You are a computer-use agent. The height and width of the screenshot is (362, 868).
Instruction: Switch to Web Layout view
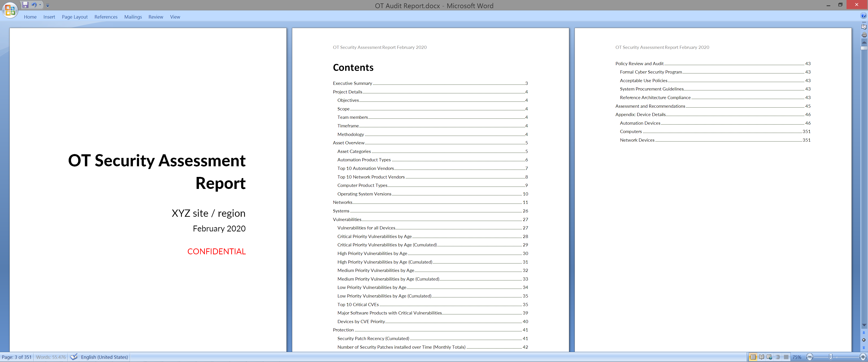[x=770, y=357]
